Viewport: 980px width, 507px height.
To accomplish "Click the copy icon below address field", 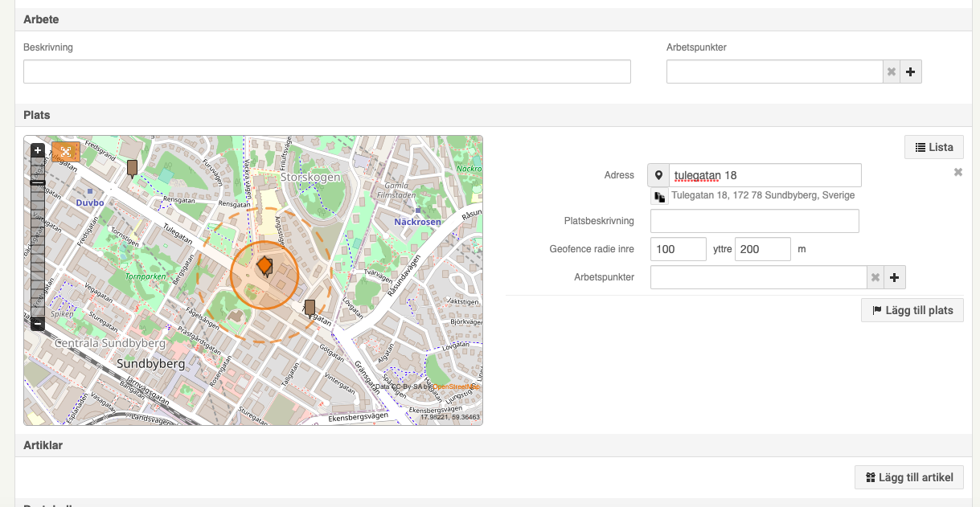I will (660, 196).
